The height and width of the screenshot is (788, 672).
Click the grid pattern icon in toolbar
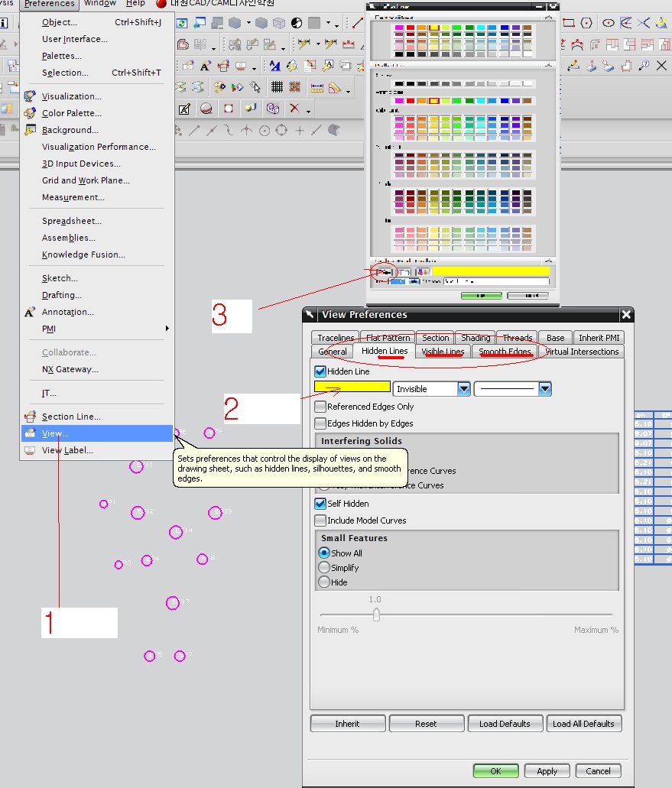coord(277,87)
